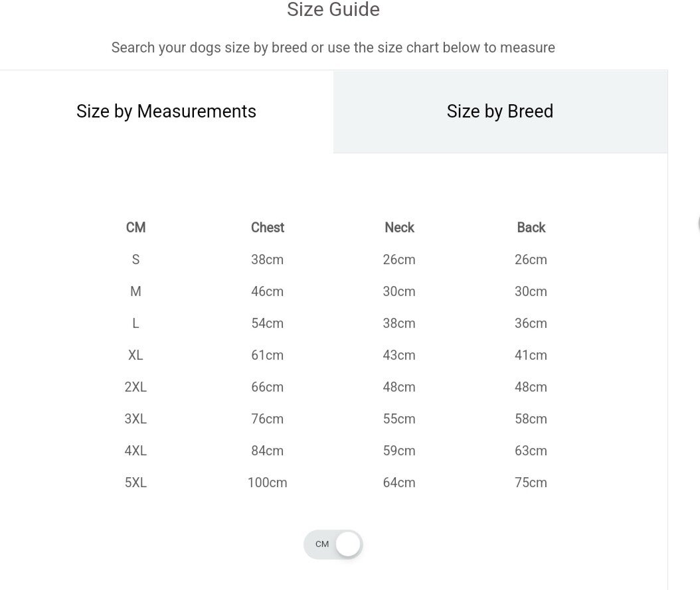The height and width of the screenshot is (590, 700).
Task: Click the Chest column header
Action: [267, 228]
